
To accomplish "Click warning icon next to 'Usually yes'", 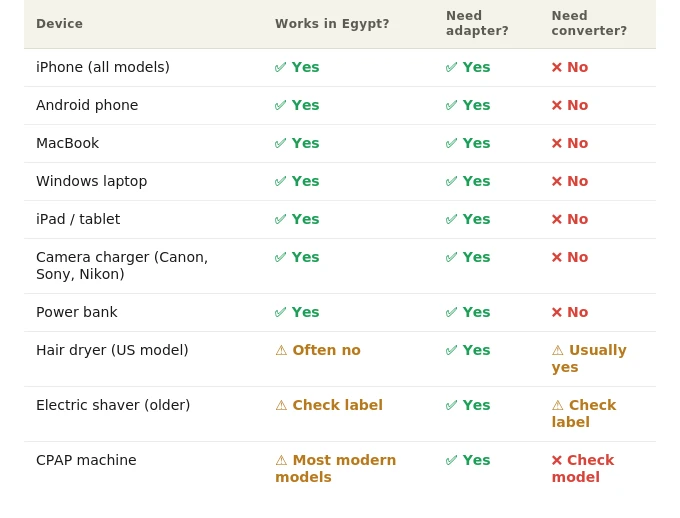I will [x=558, y=350].
